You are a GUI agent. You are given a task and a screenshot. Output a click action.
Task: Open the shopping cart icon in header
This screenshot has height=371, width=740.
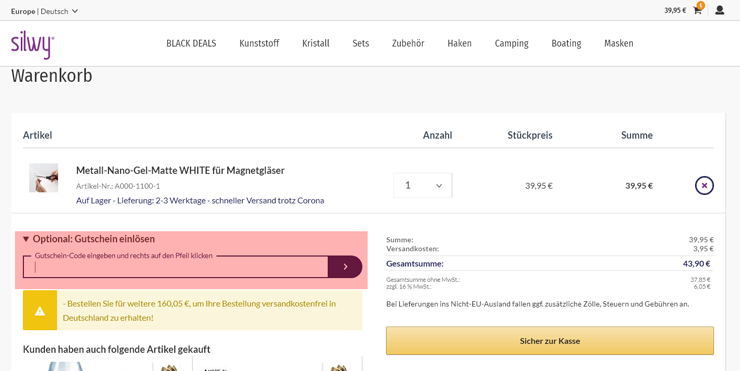point(698,10)
